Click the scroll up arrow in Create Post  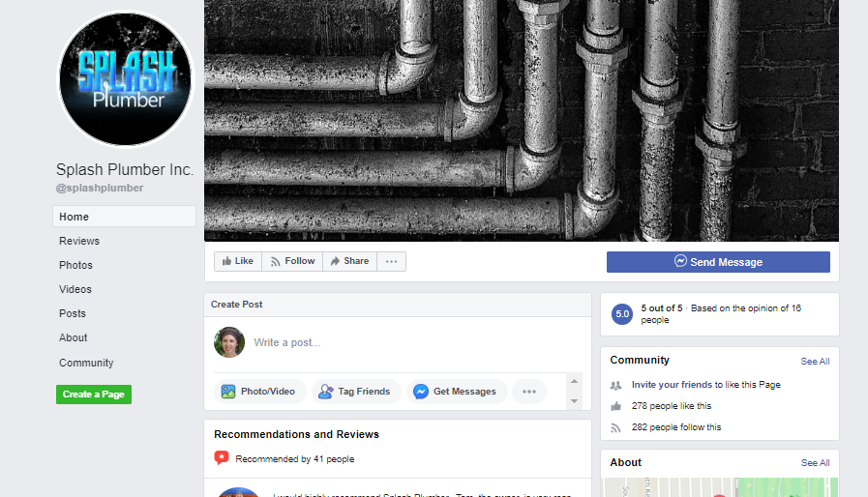(574, 381)
